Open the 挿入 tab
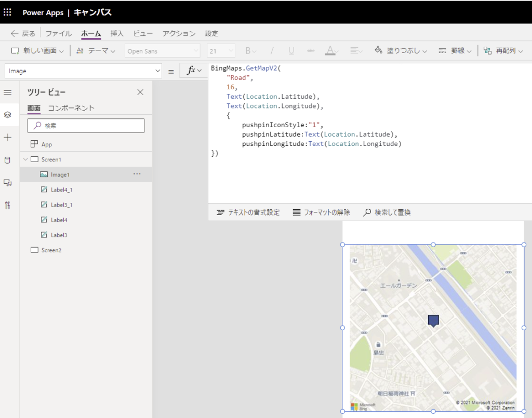 click(x=117, y=34)
